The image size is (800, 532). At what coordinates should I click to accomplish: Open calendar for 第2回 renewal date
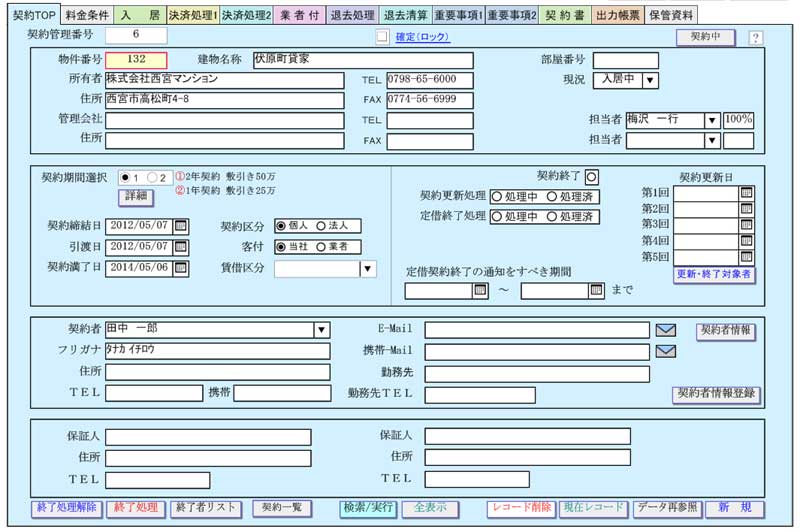point(746,209)
